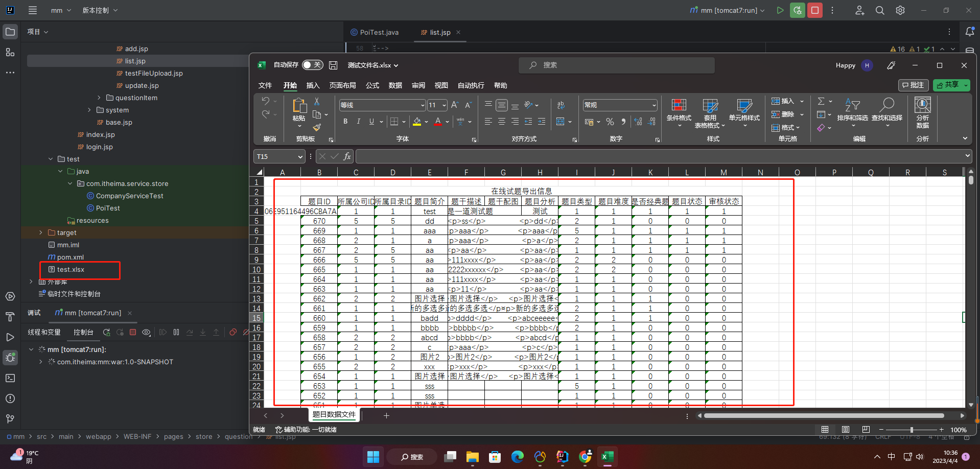
Task: Toggle Wrap Text in alignment group
Action: coord(561,105)
